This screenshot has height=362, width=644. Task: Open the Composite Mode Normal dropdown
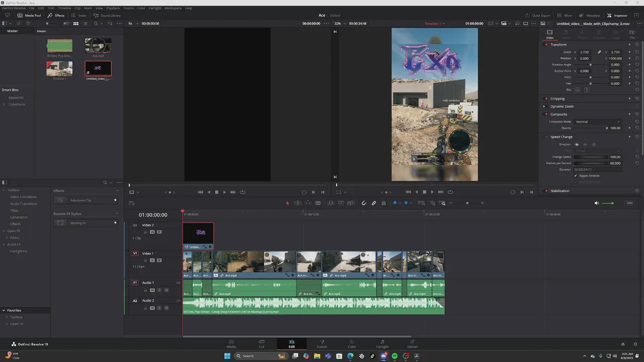pyautogui.click(x=598, y=122)
